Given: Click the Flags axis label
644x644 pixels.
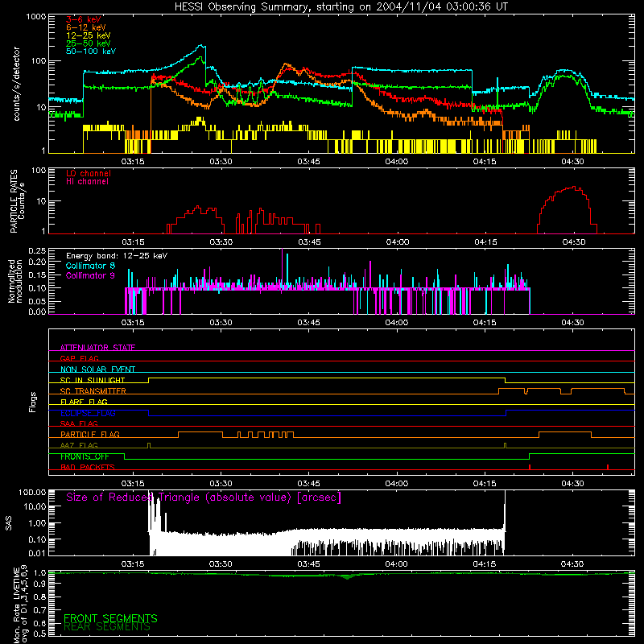Looking at the screenshot, I should pyautogui.click(x=32, y=402).
